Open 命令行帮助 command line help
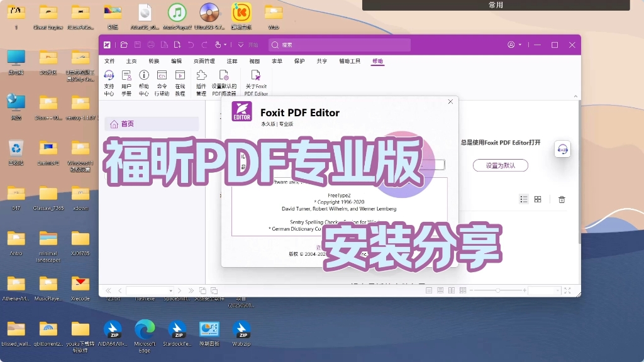The image size is (644, 362). (162, 83)
